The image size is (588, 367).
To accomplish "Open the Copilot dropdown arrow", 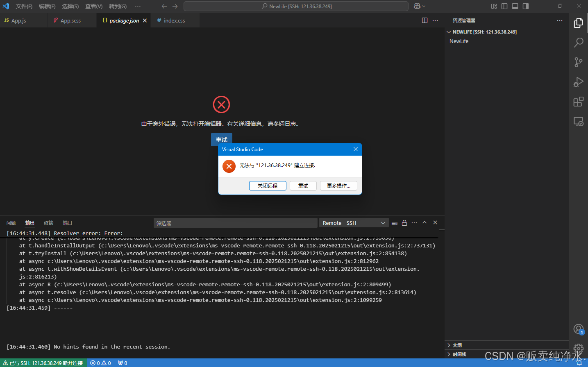I will click(424, 6).
